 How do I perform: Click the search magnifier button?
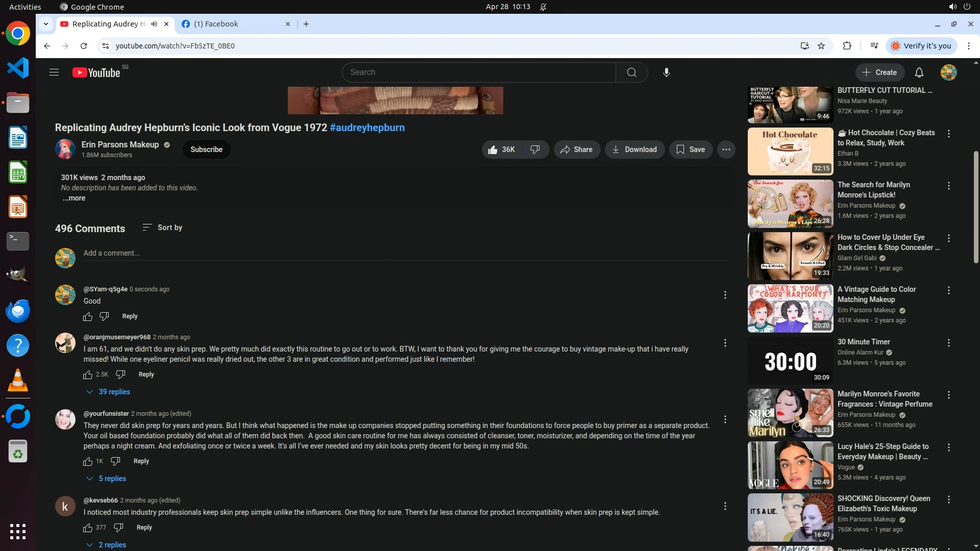click(631, 72)
